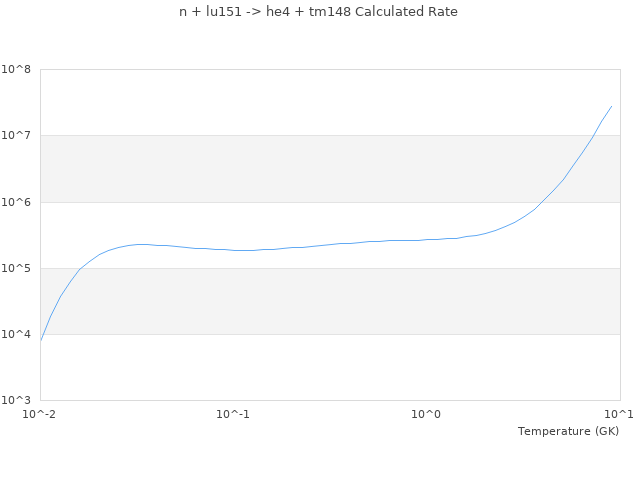
Task: Select the 10^-1 x-axis tick label
Action: [233, 414]
